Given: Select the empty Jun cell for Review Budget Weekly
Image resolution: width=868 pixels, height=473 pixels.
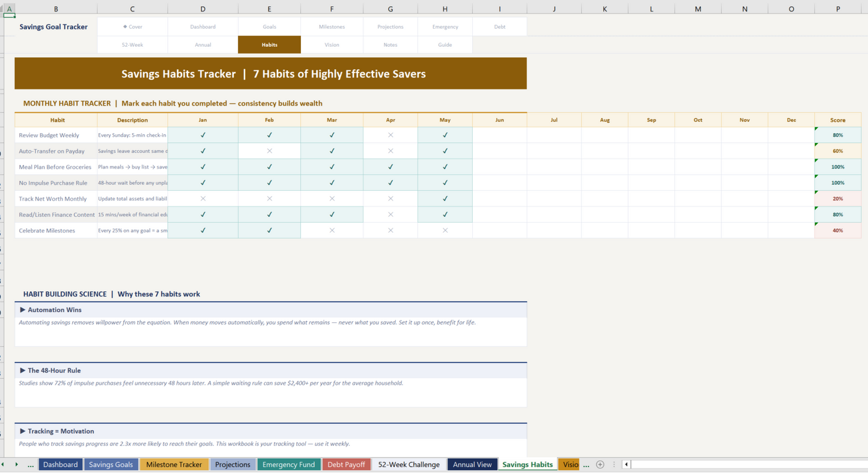Looking at the screenshot, I should 500,135.
